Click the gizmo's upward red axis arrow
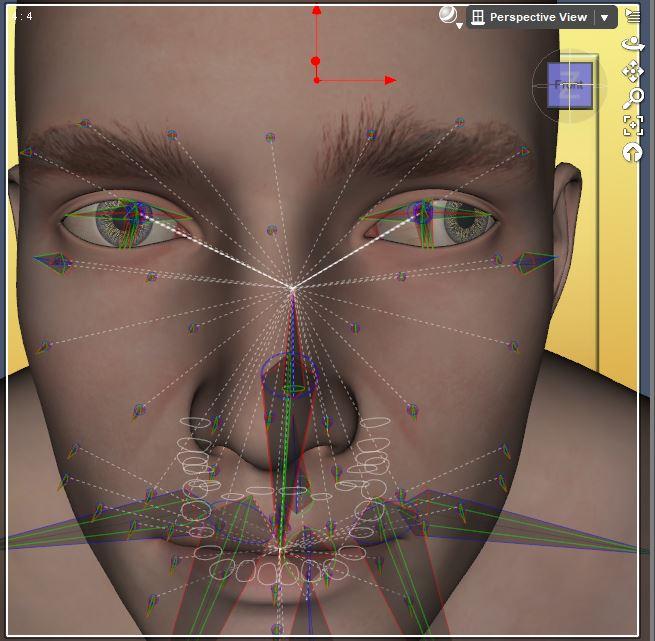655x641 pixels. point(317,10)
